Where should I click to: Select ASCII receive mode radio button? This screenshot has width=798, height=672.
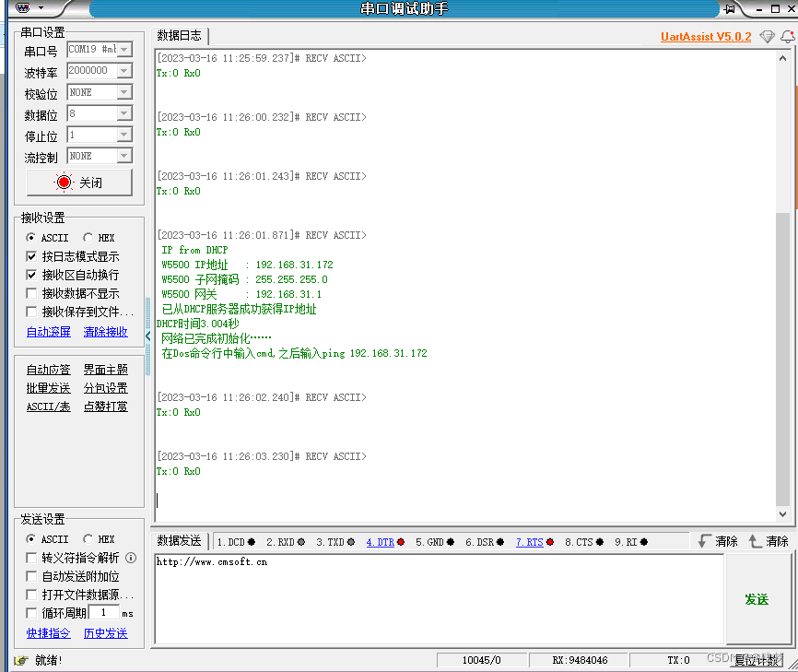pos(31,238)
